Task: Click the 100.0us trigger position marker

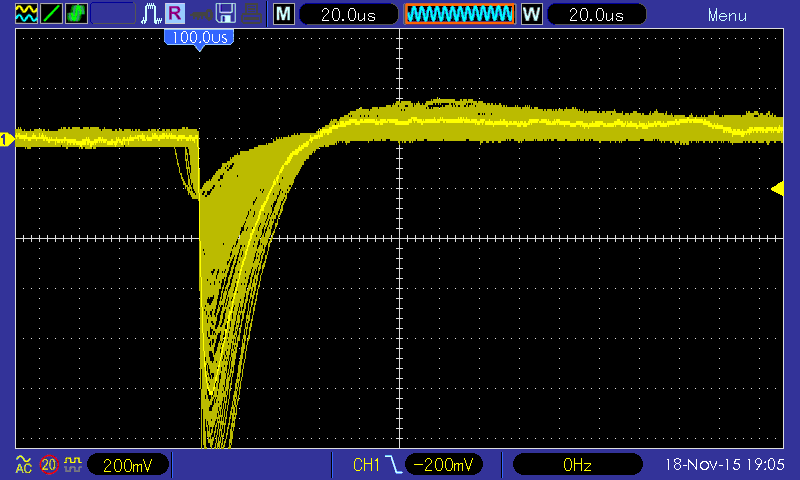Action: click(199, 39)
